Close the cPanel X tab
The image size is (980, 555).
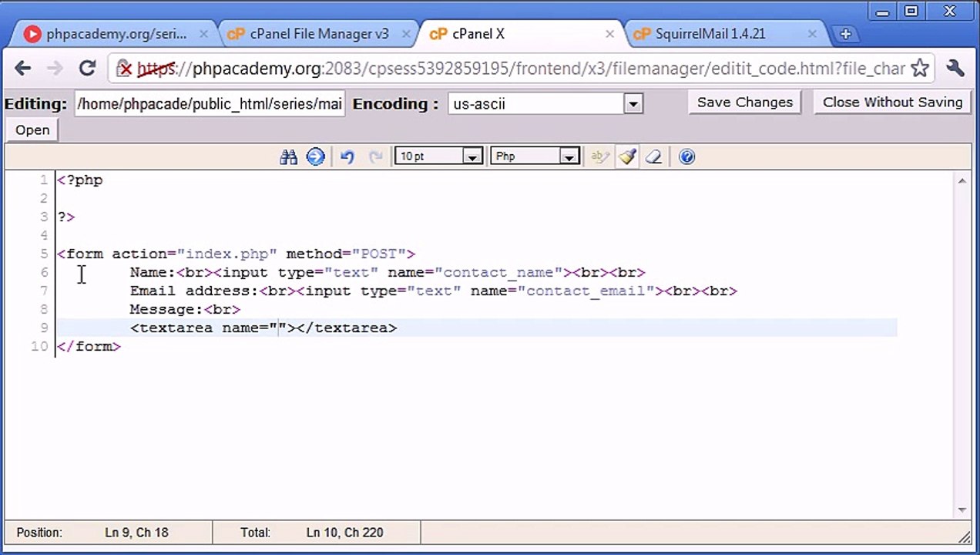610,34
